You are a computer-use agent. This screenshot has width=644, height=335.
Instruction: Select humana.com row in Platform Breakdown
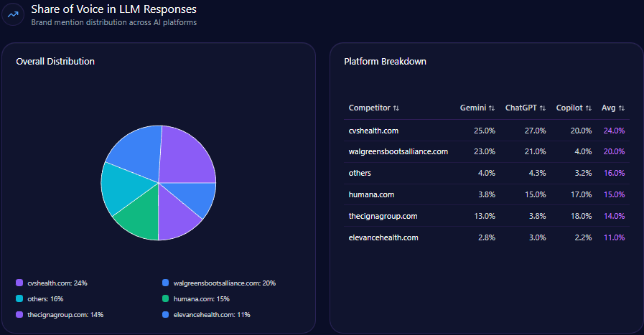pyautogui.click(x=371, y=194)
